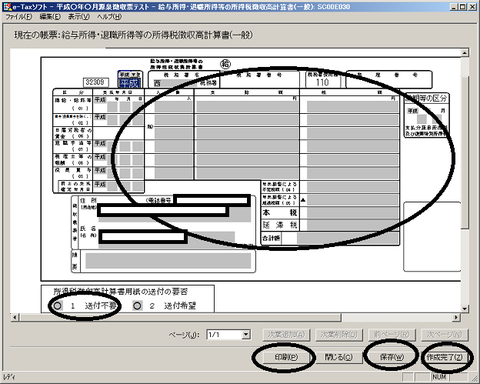Click the 本税 amount field

pyautogui.click(x=353, y=213)
